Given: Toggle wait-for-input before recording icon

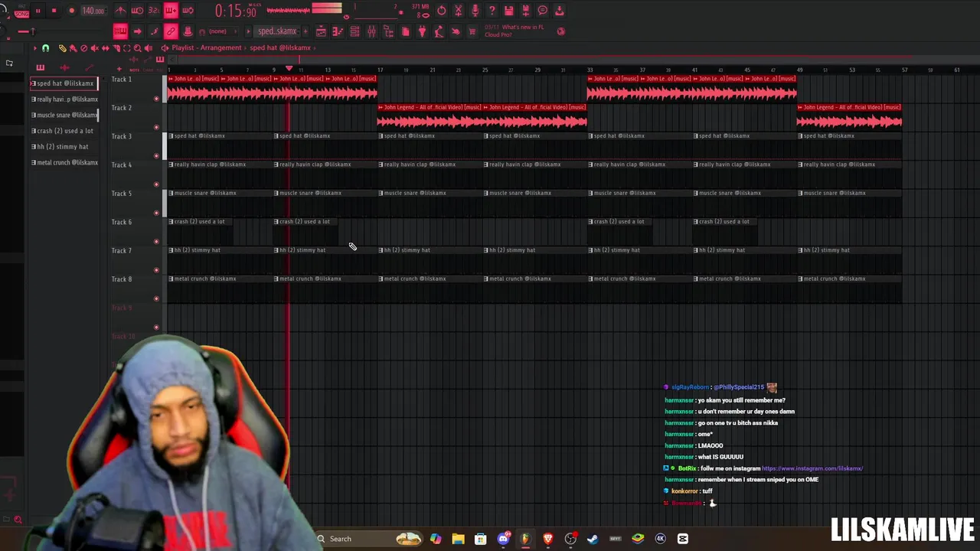Looking at the screenshot, I should click(x=137, y=11).
